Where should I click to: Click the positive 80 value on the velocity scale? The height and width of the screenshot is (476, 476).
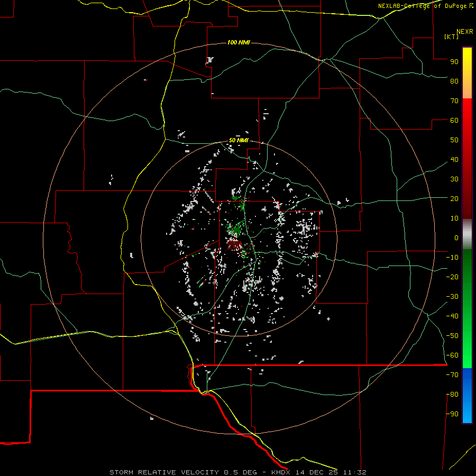454,81
